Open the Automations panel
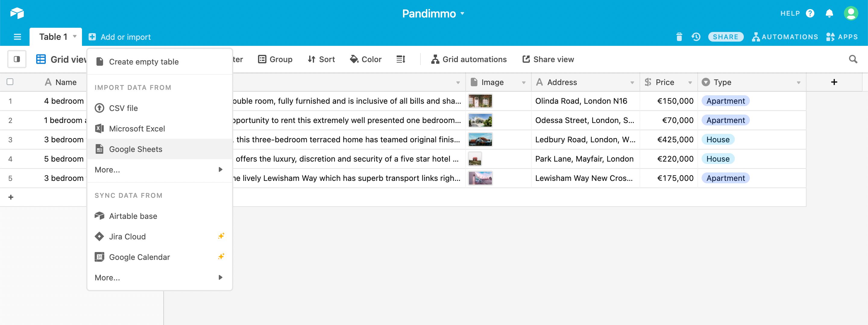Screen dimensions: 868x325 (x=785, y=37)
